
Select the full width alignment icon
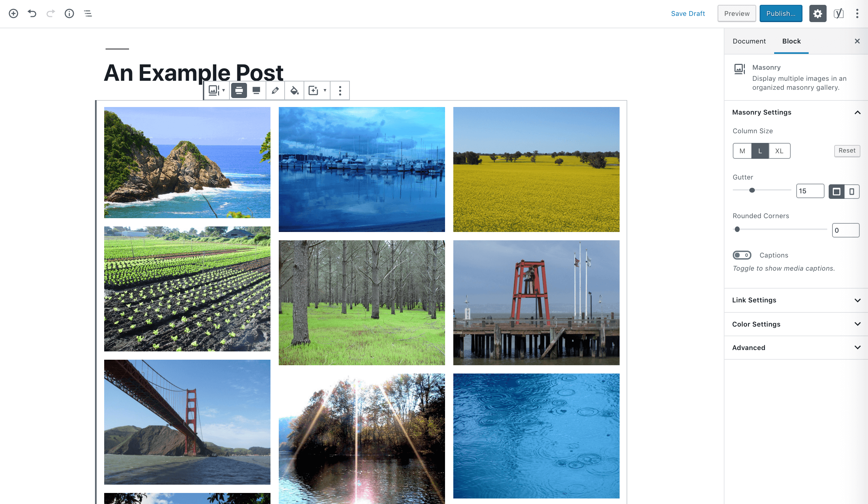click(256, 90)
